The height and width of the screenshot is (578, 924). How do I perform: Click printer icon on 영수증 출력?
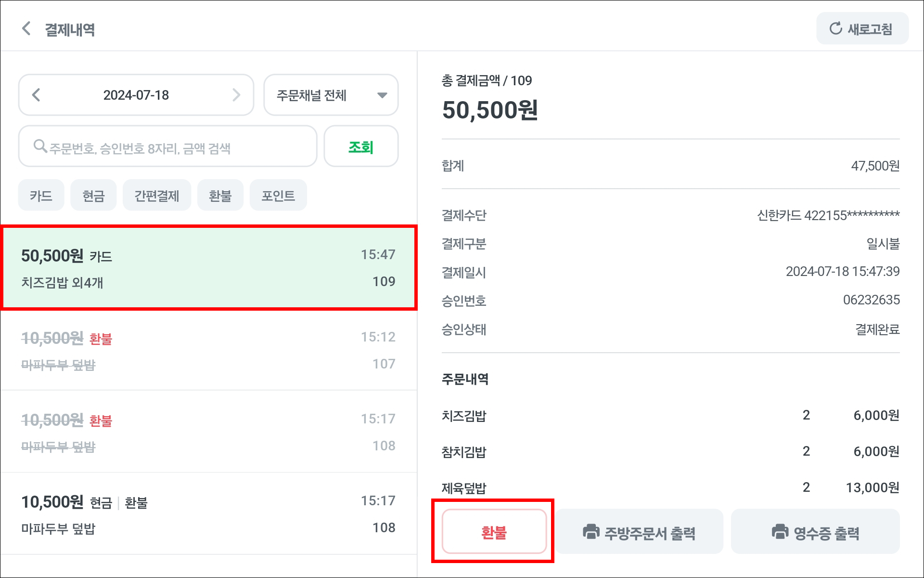click(x=780, y=532)
